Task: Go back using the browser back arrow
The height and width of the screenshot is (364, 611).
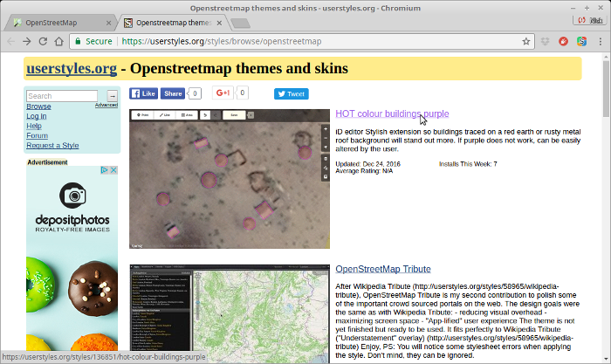Action: (10, 41)
